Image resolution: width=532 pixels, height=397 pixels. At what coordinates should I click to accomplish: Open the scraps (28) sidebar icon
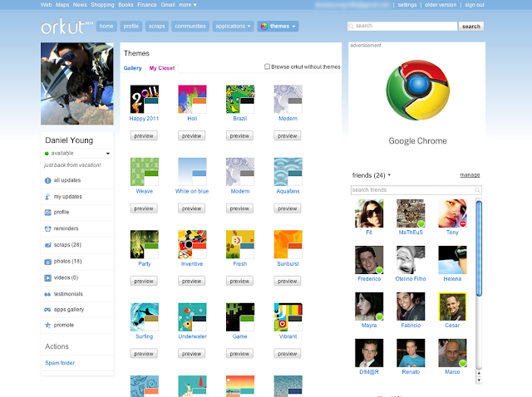(46, 245)
